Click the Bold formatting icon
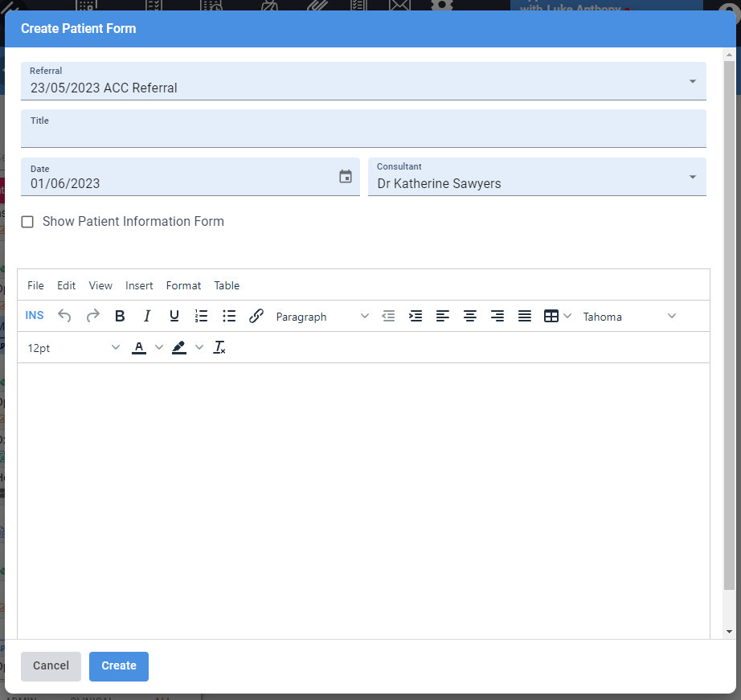The image size is (741, 700). [120, 317]
